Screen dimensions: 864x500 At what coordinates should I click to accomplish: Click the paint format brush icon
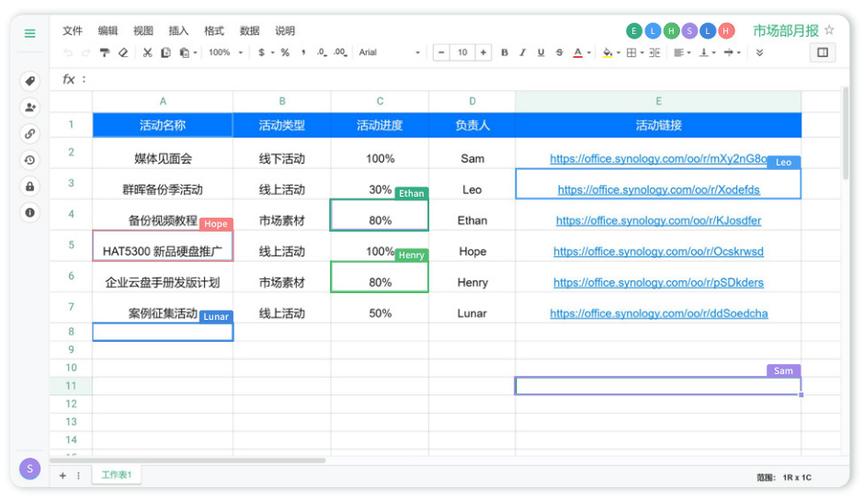tap(104, 53)
